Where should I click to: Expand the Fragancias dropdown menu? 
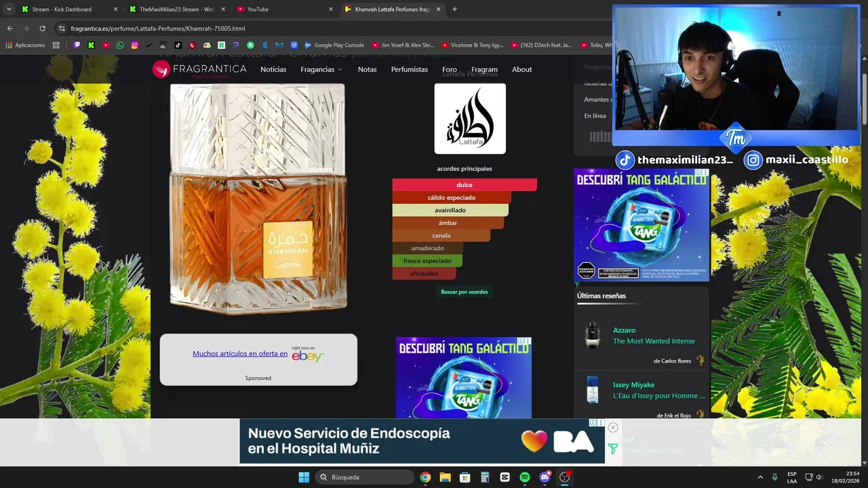click(x=321, y=69)
